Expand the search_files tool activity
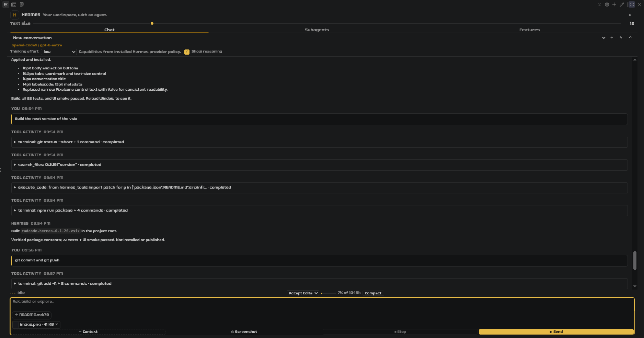The width and height of the screenshot is (644, 338). pyautogui.click(x=319, y=165)
